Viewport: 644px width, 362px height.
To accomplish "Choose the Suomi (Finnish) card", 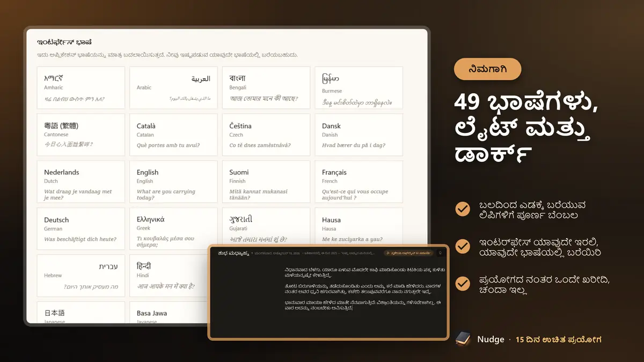I will pyautogui.click(x=266, y=182).
